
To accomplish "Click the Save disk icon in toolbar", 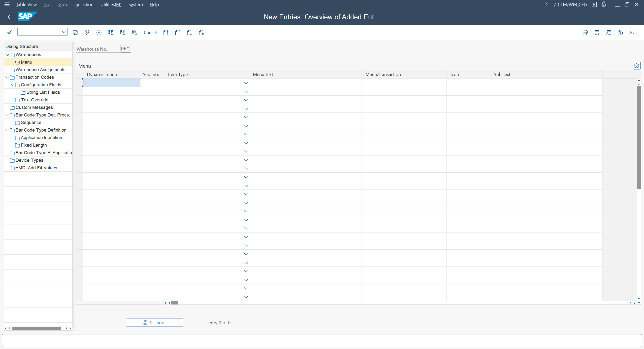I will 75,32.
